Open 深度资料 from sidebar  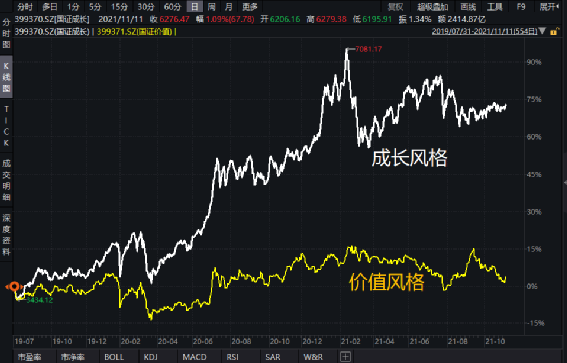coord(6,235)
